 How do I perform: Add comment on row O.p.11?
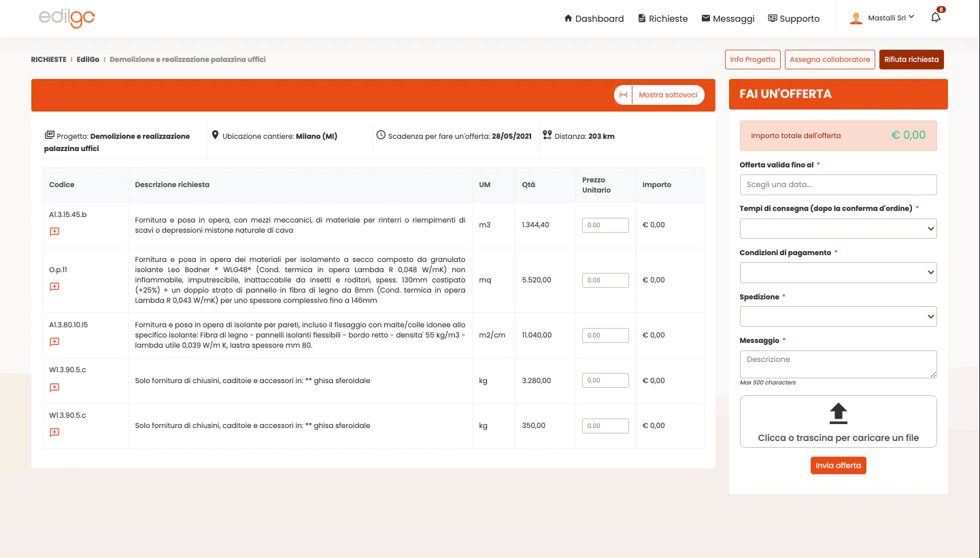(54, 286)
